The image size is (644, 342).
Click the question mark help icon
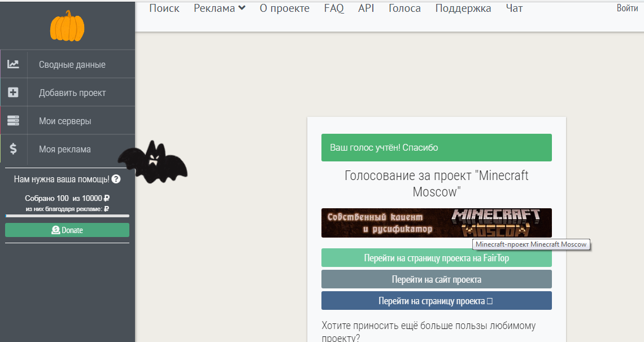point(116,179)
